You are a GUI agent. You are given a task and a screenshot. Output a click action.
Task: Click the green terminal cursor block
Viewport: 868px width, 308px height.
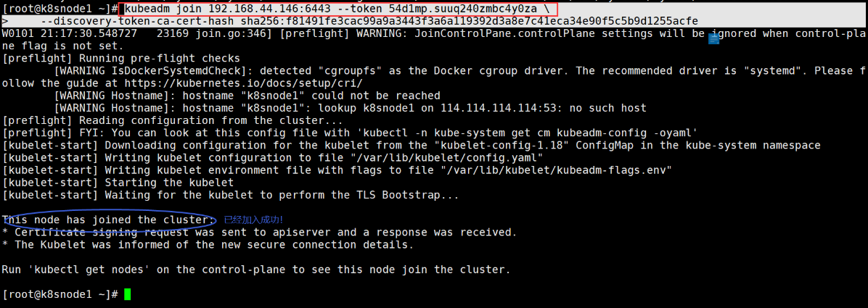[x=127, y=294]
